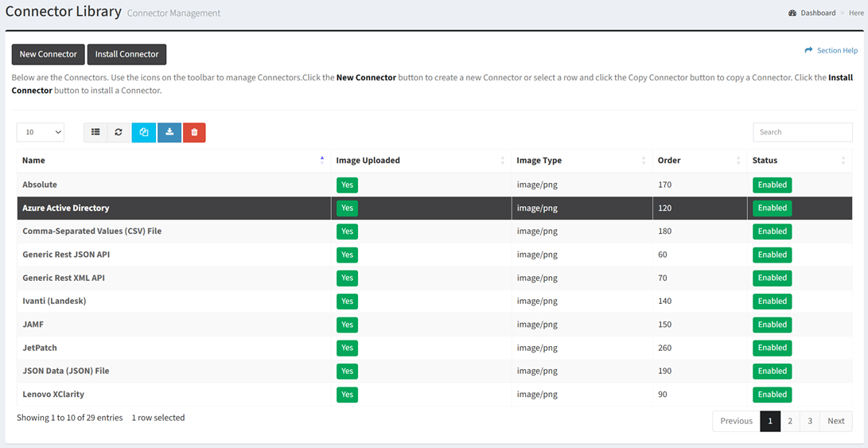Screen dimensions: 868x448
Task: Select the JetPatch connector row
Action: coord(40,348)
